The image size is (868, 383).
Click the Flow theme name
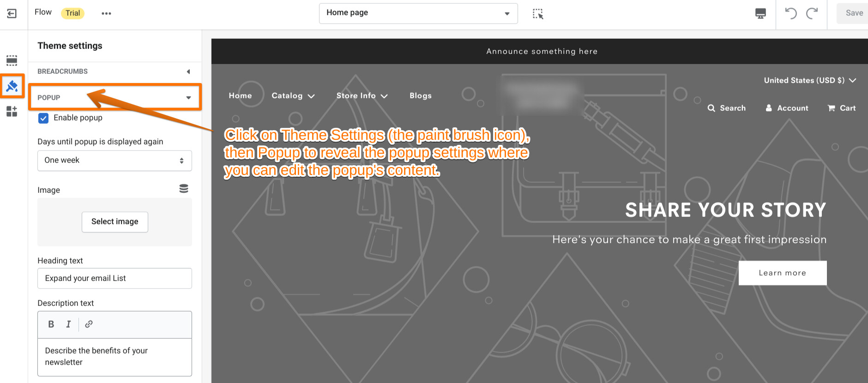coord(43,12)
